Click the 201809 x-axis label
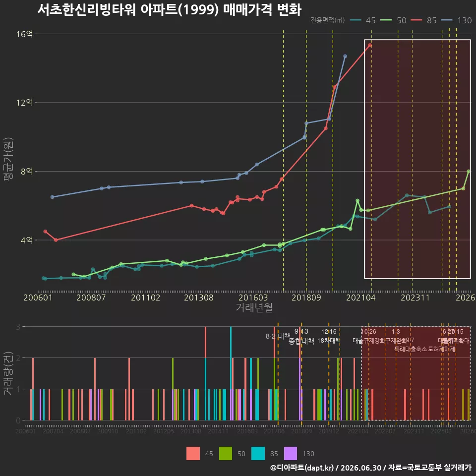The width and height of the screenshot is (476, 476). coord(306,297)
